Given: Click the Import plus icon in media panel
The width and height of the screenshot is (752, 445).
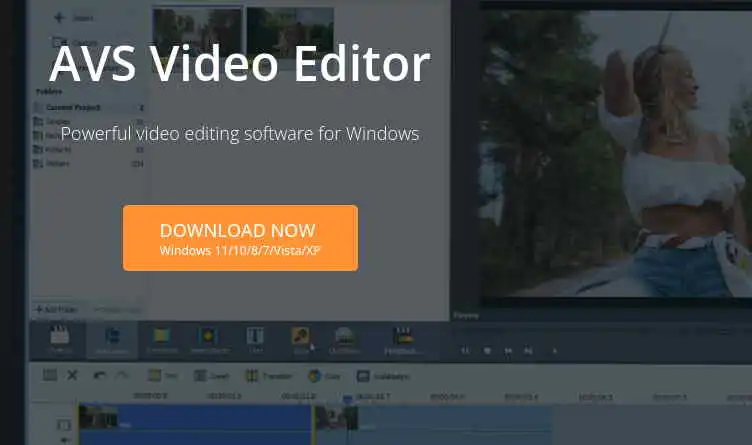Looking at the screenshot, I should 59,18.
